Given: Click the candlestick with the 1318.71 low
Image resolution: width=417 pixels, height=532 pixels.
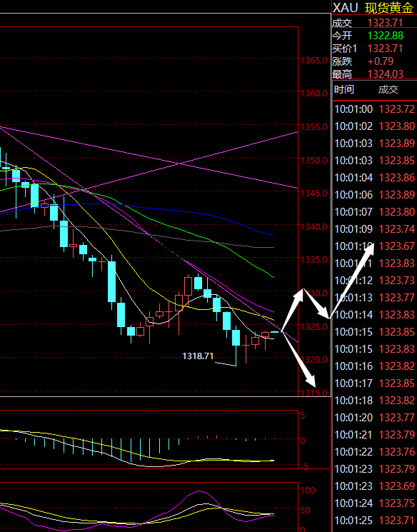Looking at the screenshot, I should click(x=236, y=346).
